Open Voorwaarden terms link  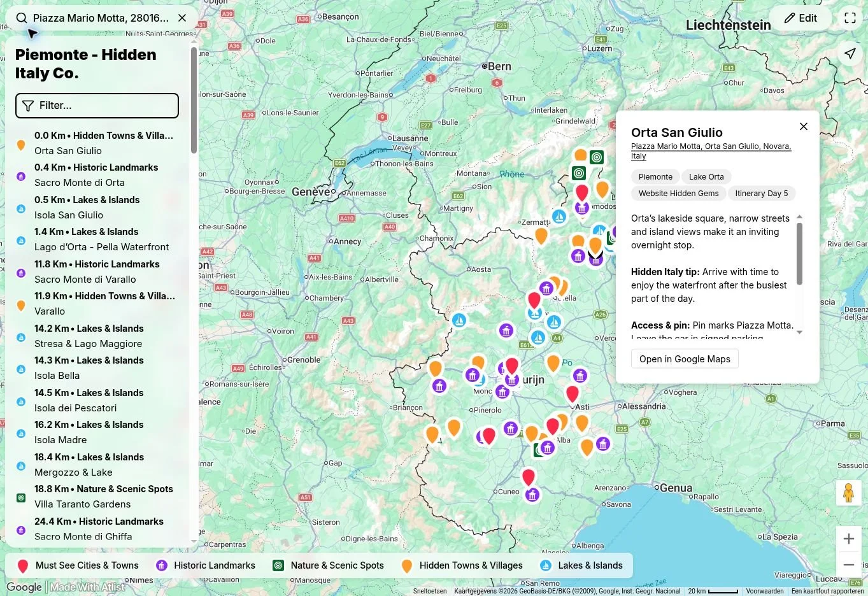click(x=765, y=591)
